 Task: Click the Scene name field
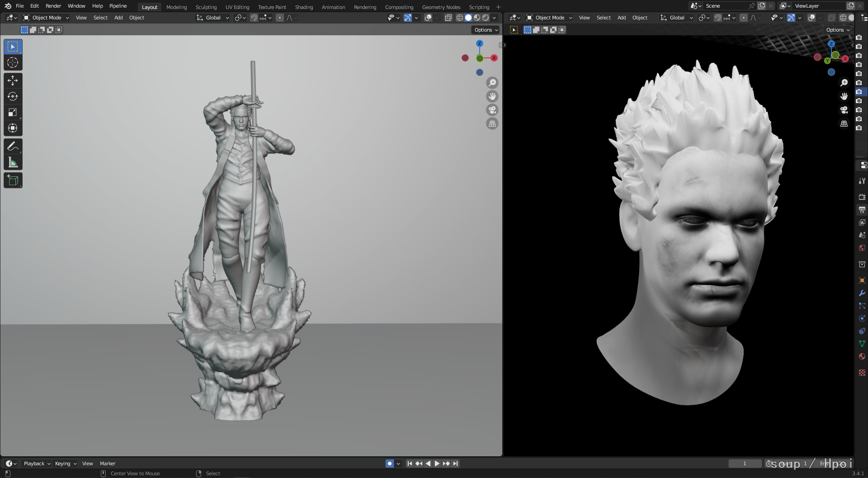pos(725,6)
